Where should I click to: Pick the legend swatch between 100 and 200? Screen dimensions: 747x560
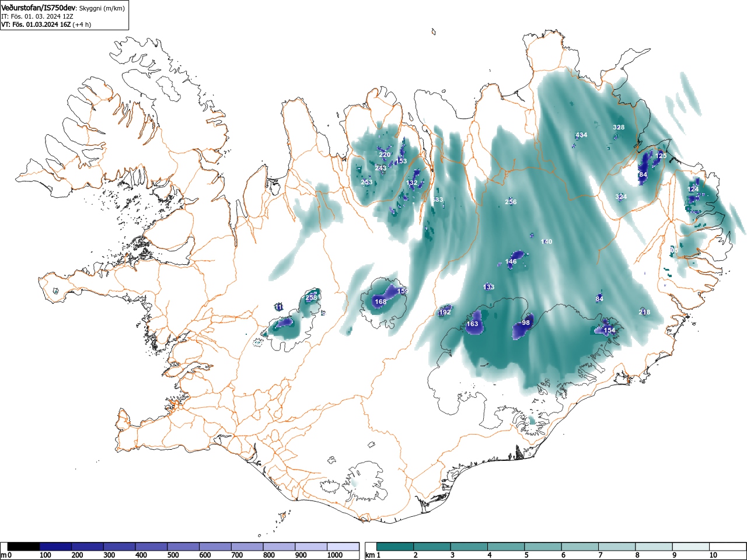click(x=55, y=547)
